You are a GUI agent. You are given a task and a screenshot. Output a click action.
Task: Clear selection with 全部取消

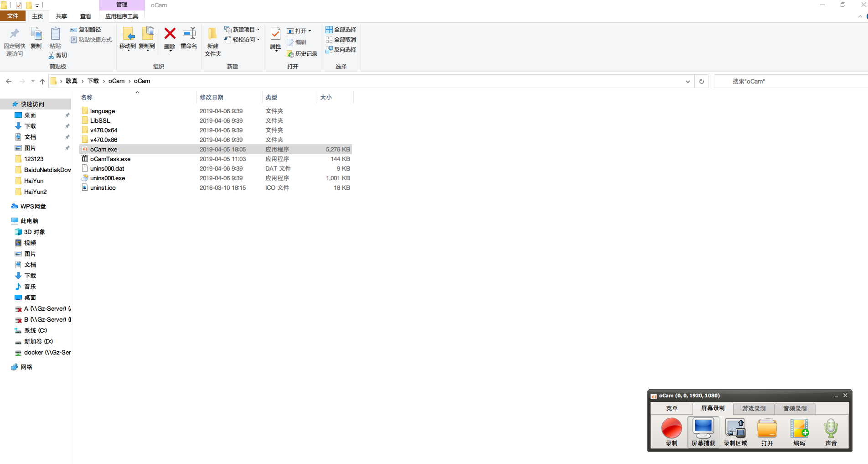point(341,39)
